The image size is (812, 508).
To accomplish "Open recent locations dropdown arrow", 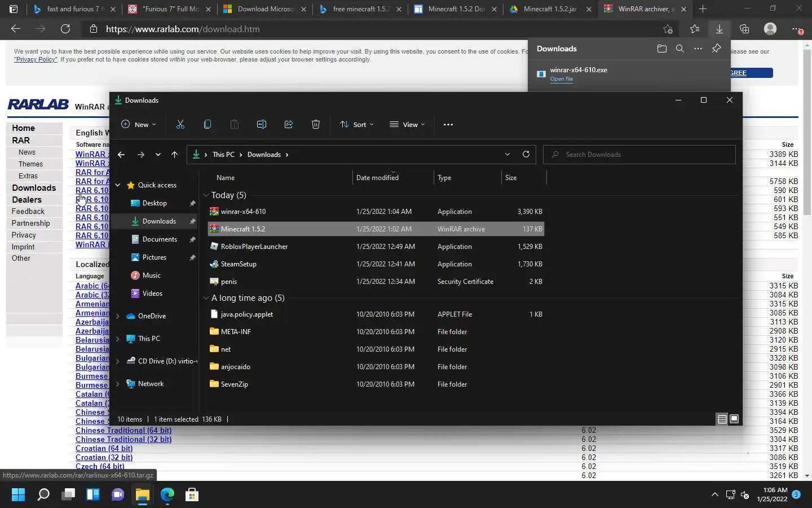I will pyautogui.click(x=158, y=155).
